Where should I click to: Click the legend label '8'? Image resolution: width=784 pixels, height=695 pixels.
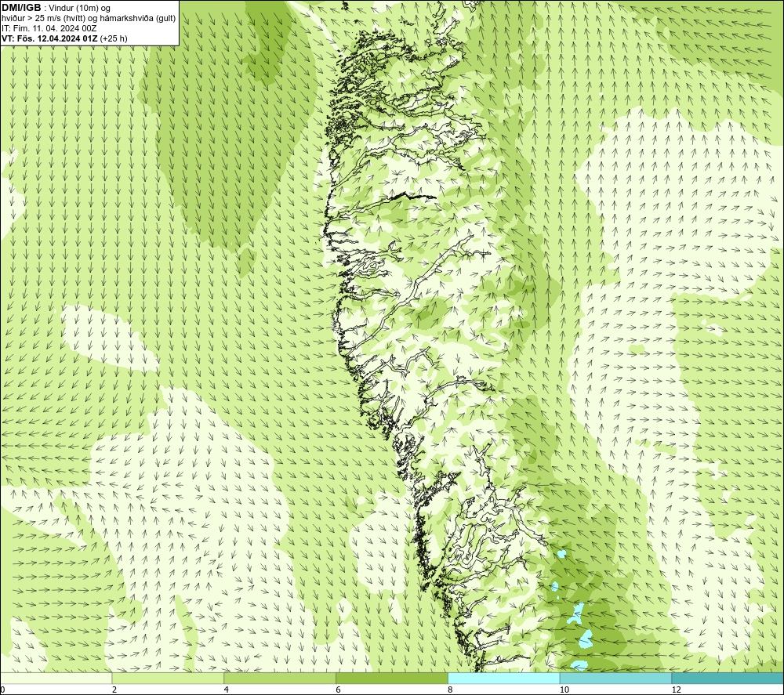(x=451, y=690)
